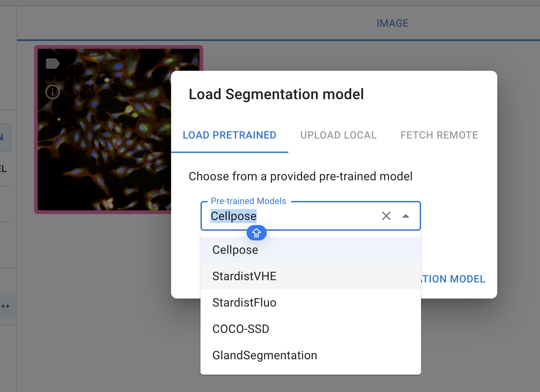Open the Upload Local tab
The image size is (540, 392).
coord(339,135)
